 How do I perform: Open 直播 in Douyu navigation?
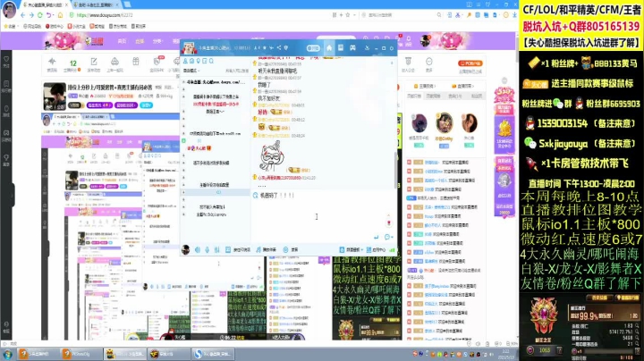click(140, 41)
